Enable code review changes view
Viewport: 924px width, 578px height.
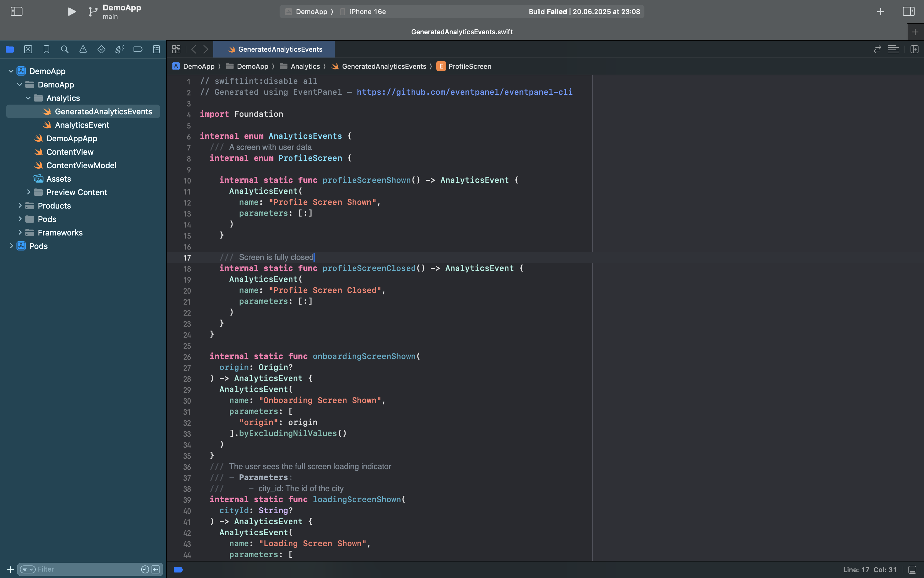click(x=878, y=49)
